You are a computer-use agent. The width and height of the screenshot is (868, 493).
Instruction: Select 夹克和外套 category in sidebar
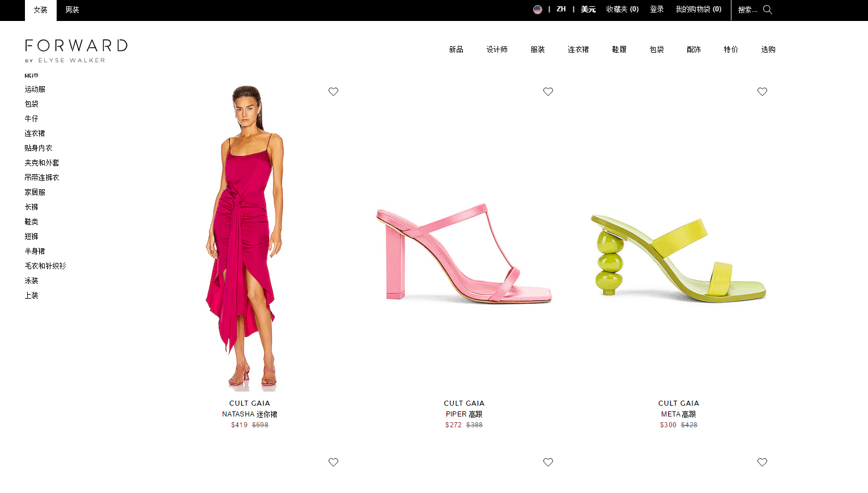pos(42,163)
